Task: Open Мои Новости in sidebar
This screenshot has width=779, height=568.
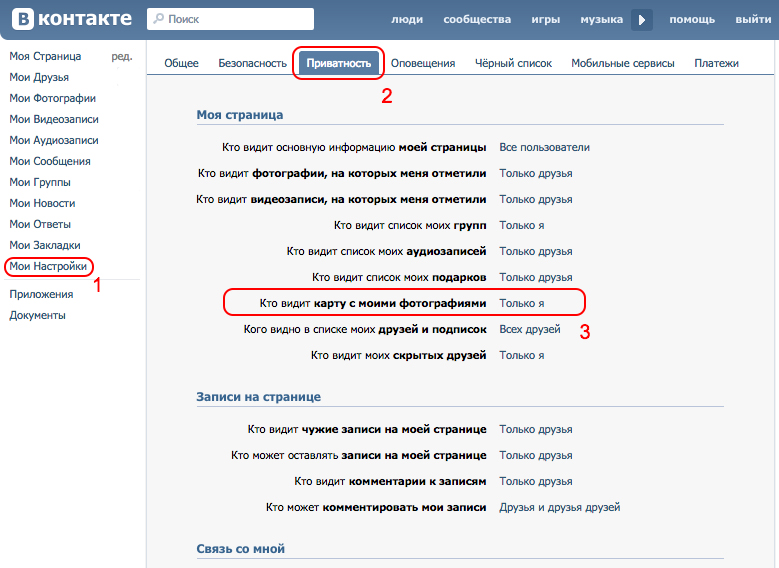Action: (42, 203)
